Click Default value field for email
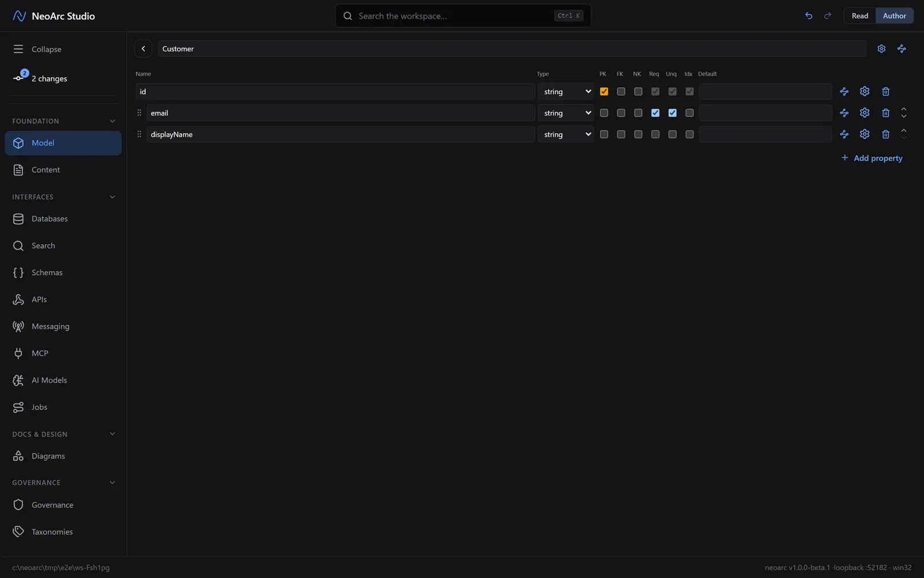Viewport: 924px width, 578px height. pos(765,113)
